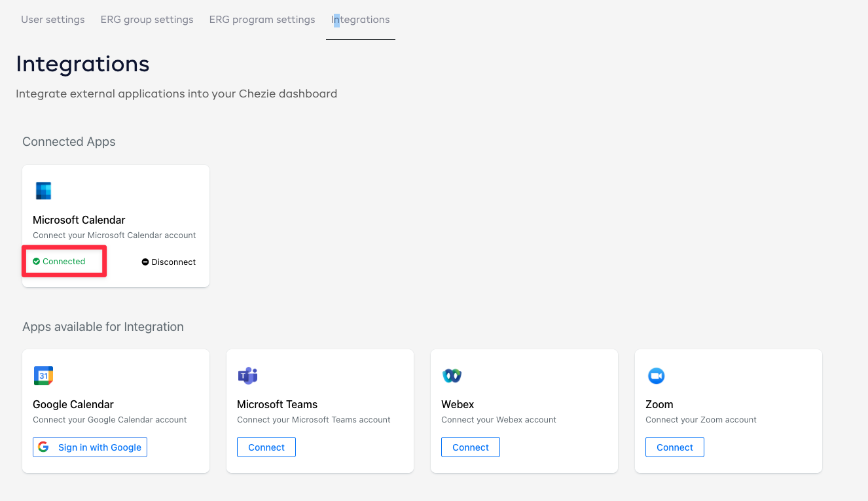Open the User settings tab
Screen dimensions: 868x501
click(x=53, y=20)
